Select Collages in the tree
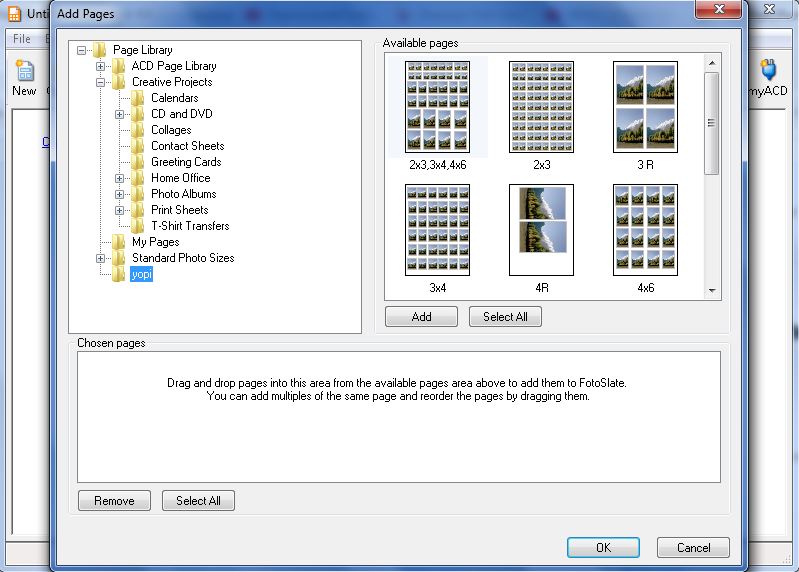 point(171,130)
